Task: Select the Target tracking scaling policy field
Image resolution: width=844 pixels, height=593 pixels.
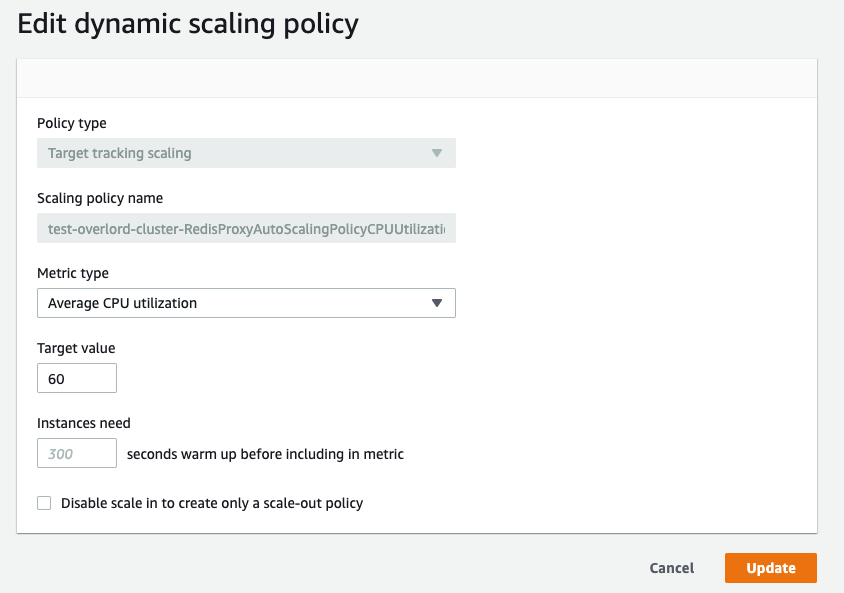Action: click(246, 153)
